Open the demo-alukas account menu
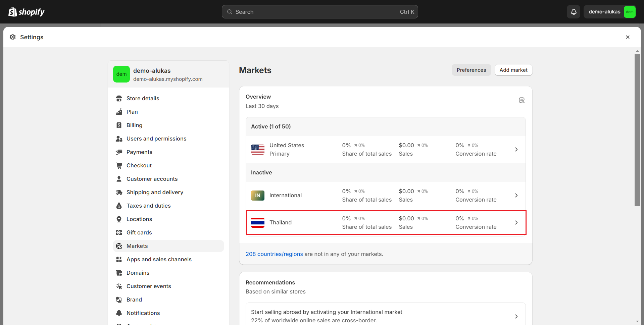644x325 pixels. (x=610, y=12)
